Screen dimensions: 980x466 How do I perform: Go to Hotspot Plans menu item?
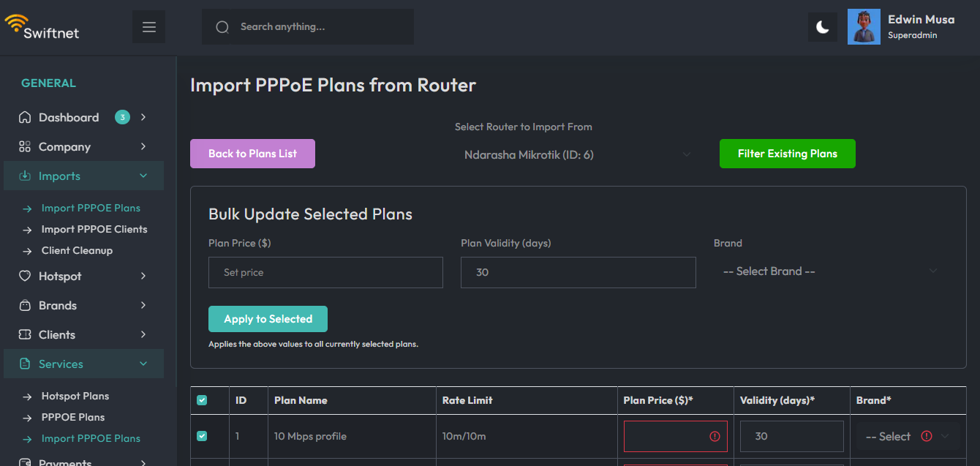pyautogui.click(x=75, y=396)
